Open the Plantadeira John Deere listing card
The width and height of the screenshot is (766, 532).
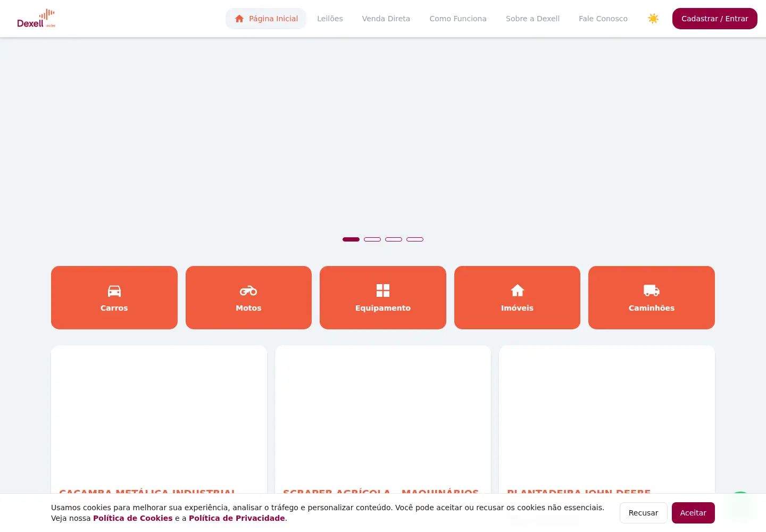607,419
